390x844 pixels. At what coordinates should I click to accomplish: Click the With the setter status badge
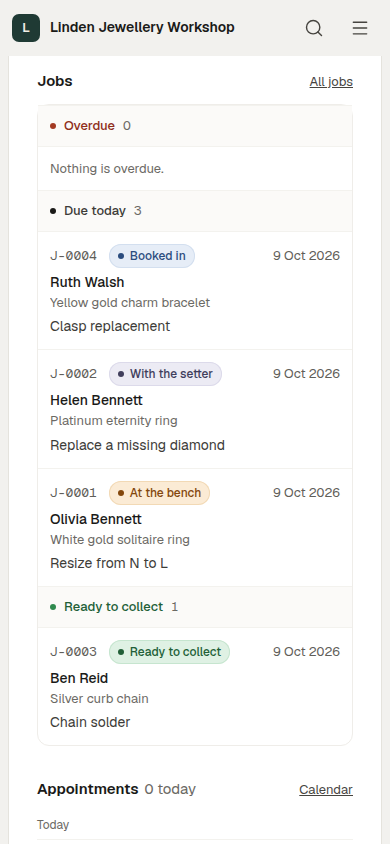(165, 374)
